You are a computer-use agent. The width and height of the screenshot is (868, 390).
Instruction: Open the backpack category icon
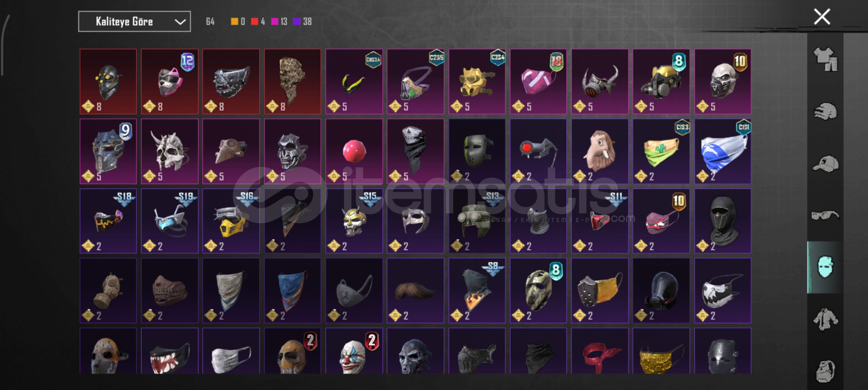[x=825, y=371]
